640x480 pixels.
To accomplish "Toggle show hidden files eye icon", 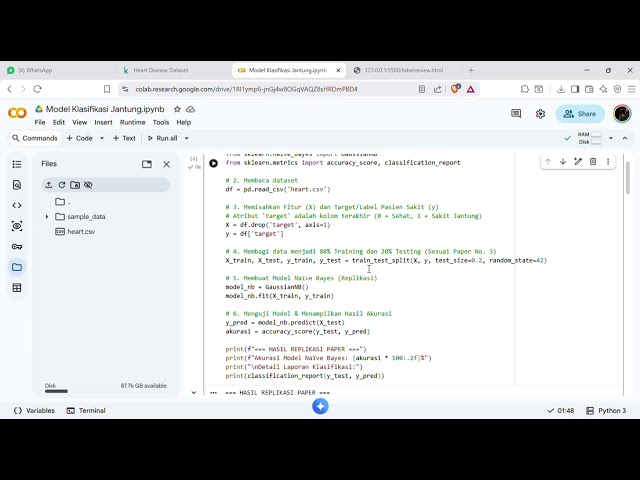I will tap(88, 185).
